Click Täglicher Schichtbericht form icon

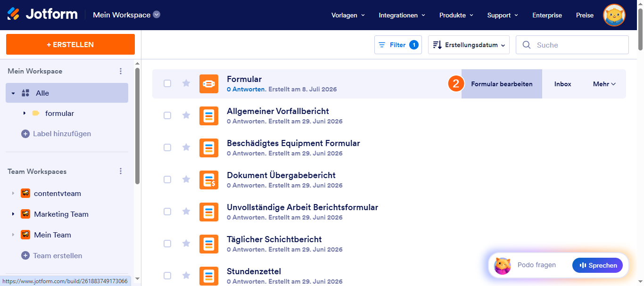click(209, 244)
